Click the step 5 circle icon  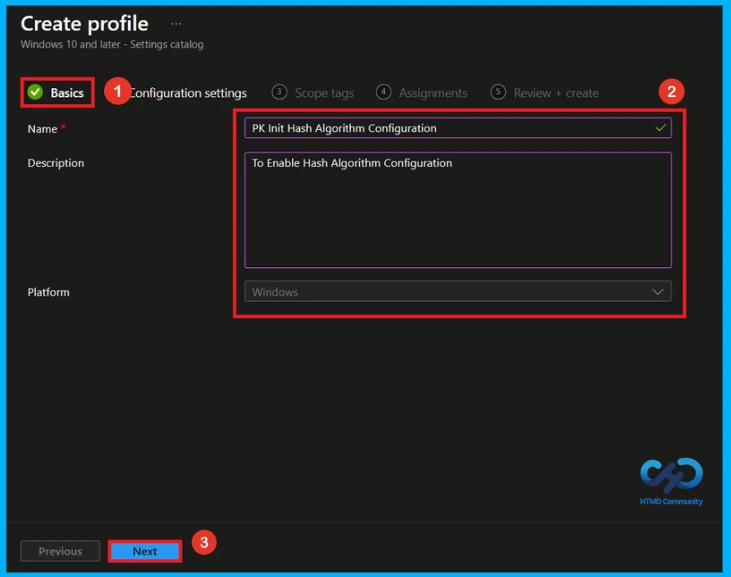click(x=498, y=92)
